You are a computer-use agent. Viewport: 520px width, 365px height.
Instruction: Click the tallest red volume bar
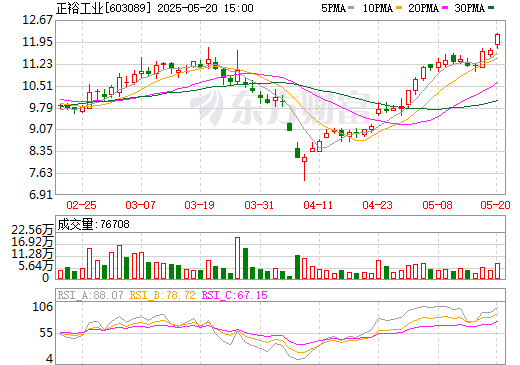[x=237, y=258]
